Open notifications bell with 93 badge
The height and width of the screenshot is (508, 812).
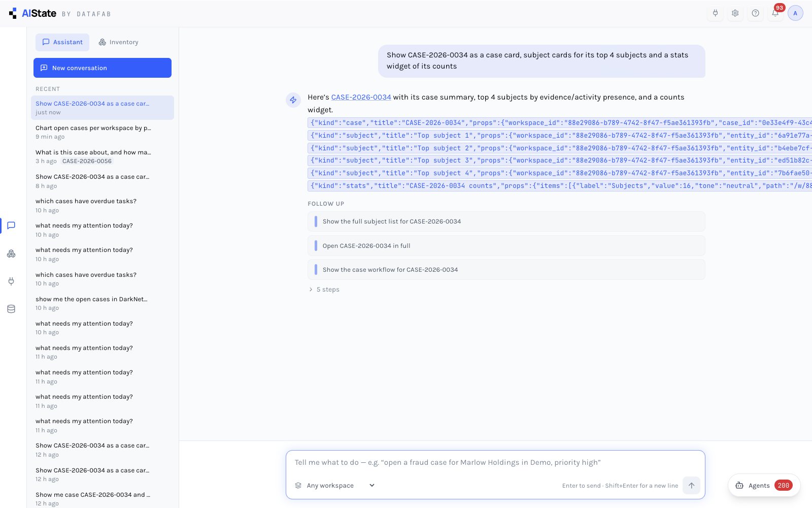click(x=775, y=13)
